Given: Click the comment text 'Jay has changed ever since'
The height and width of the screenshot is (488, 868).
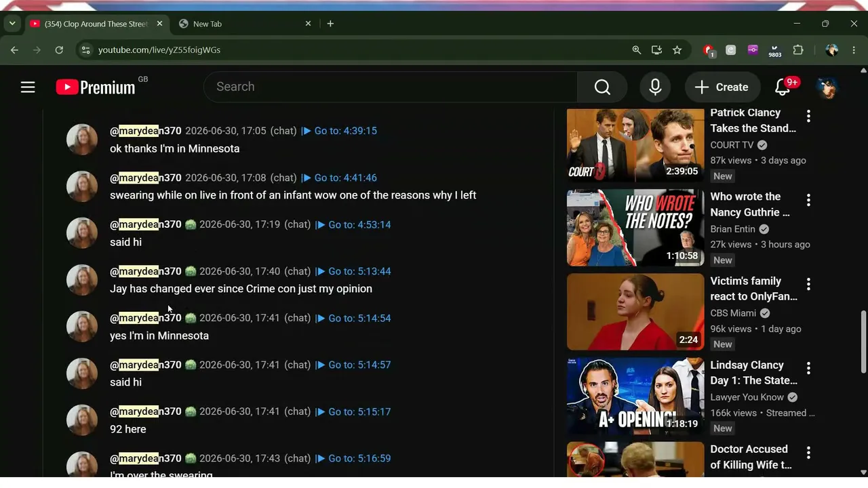Looking at the screenshot, I should tap(241, 289).
